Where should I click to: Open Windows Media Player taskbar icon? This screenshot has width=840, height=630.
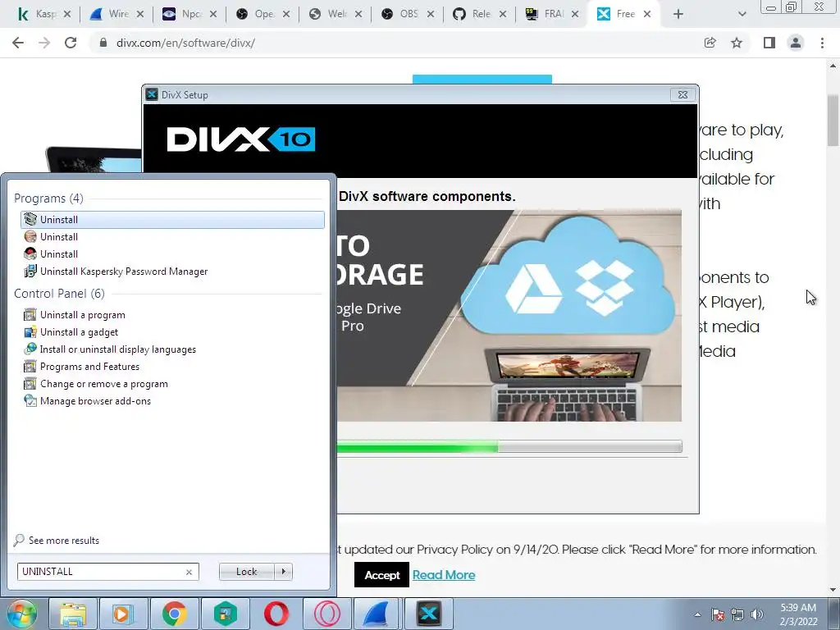[123, 614]
